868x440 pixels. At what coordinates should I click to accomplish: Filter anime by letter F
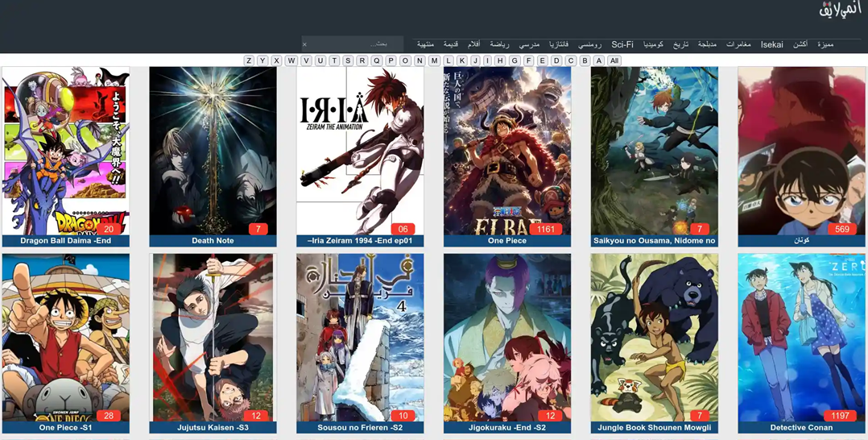pos(528,60)
